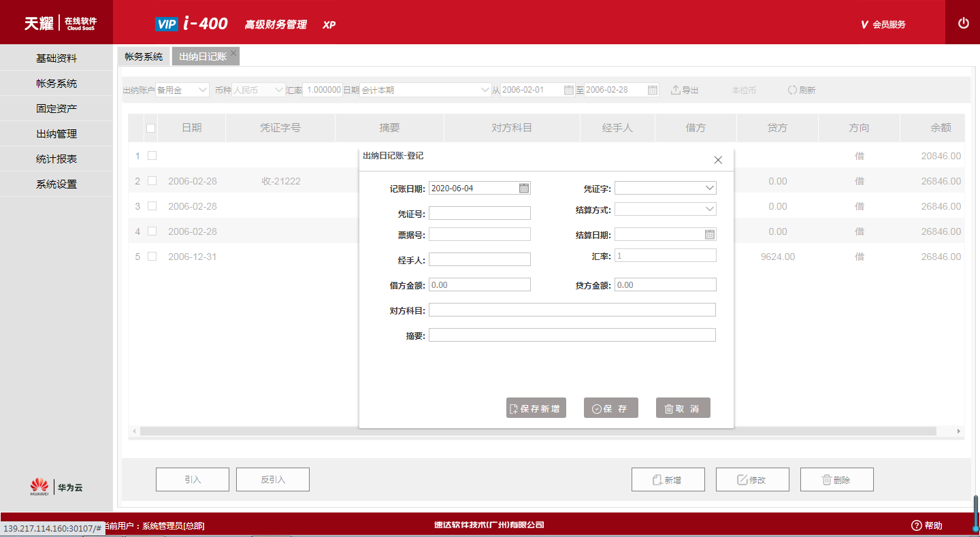Click the 修改 button below the table
This screenshot has width=980, height=537.
click(753, 479)
